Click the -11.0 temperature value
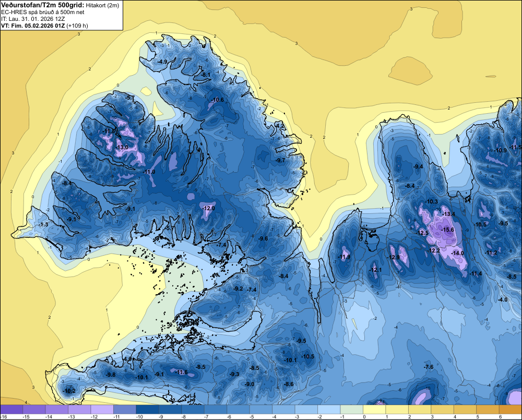This screenshot has width=522, height=420. point(148,172)
